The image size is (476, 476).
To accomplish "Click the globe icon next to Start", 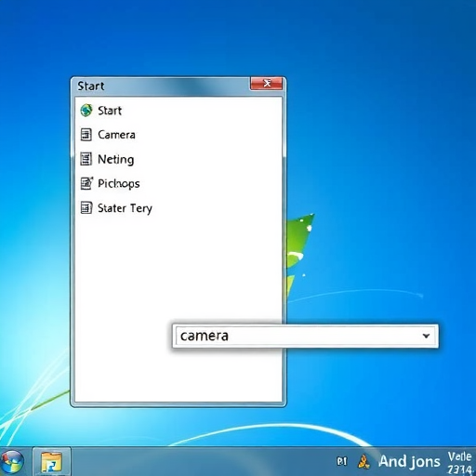I will tap(86, 111).
